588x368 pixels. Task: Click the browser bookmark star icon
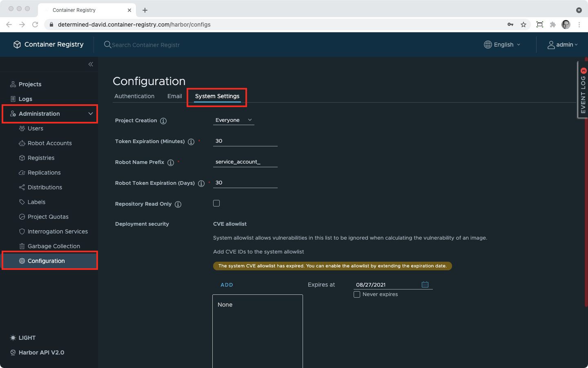pos(523,25)
